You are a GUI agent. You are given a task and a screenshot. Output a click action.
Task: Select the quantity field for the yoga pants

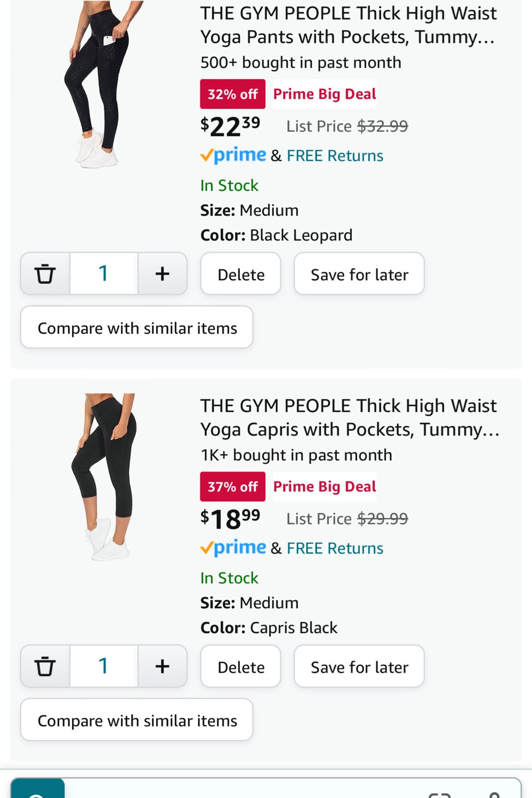pos(103,273)
